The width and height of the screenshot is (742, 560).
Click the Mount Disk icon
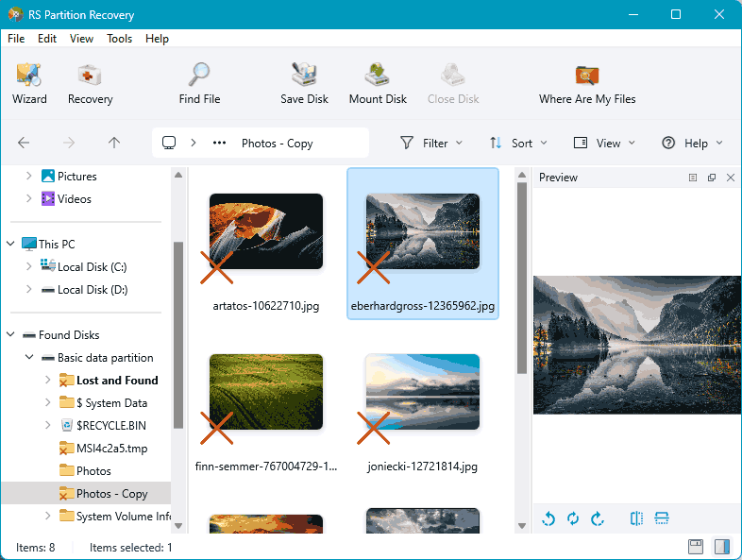[378, 84]
